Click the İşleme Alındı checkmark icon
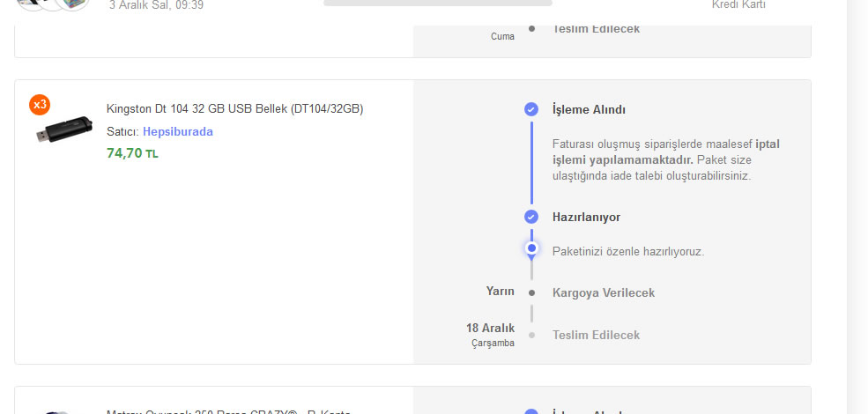The height and width of the screenshot is (414, 868). (531, 109)
